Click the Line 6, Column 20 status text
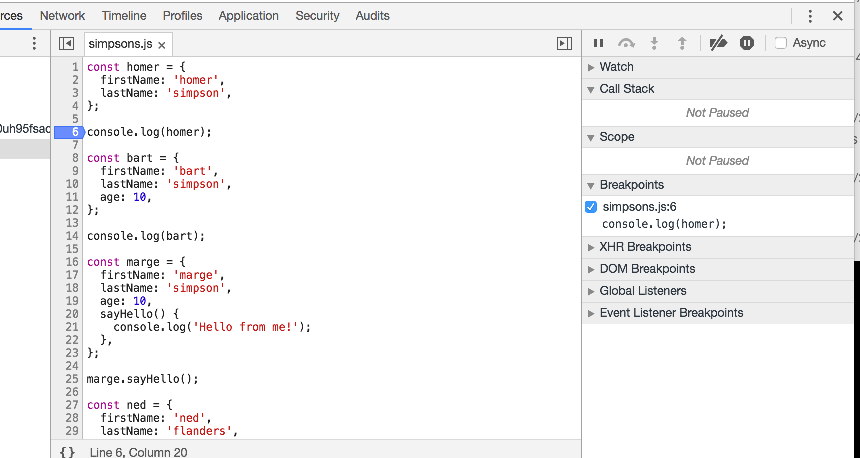The width and height of the screenshot is (860, 458). click(138, 453)
